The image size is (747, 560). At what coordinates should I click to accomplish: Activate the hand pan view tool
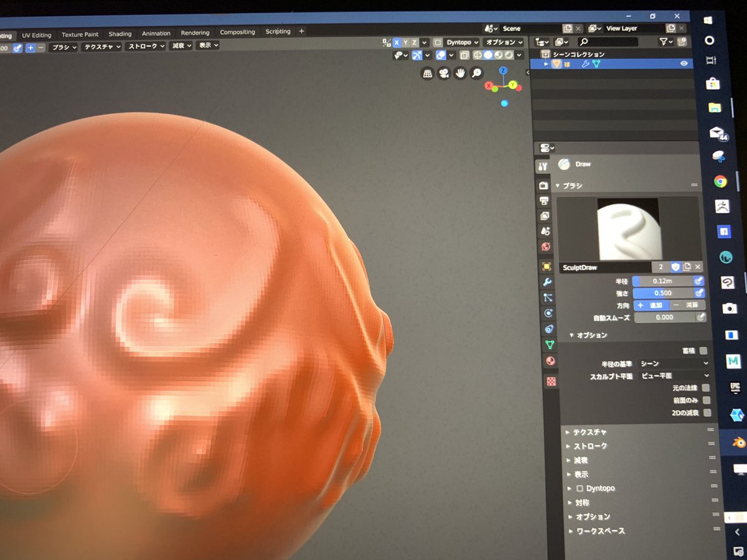pos(461,73)
